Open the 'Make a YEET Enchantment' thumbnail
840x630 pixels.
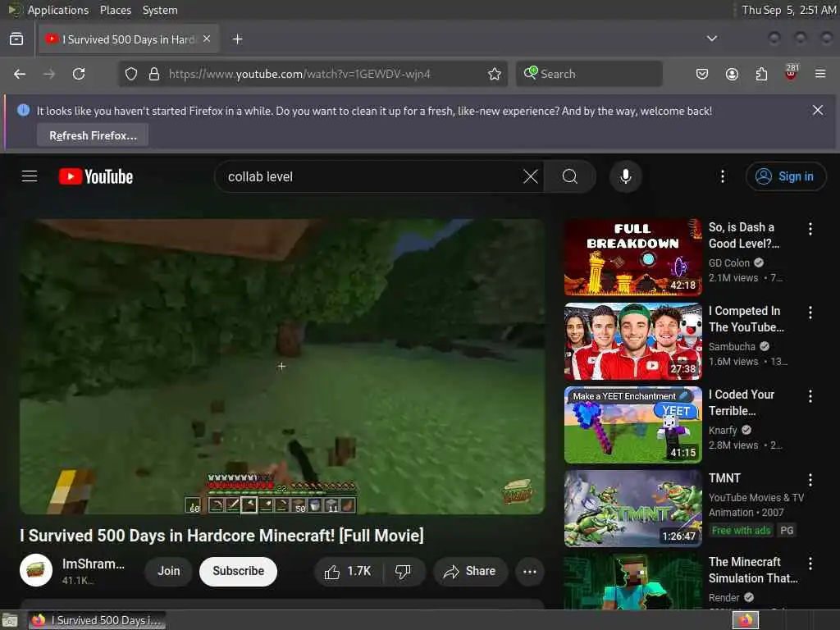(632, 424)
